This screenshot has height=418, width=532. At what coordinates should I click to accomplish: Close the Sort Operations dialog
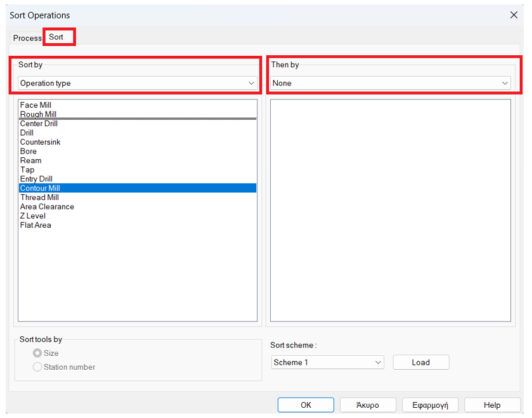coord(514,15)
